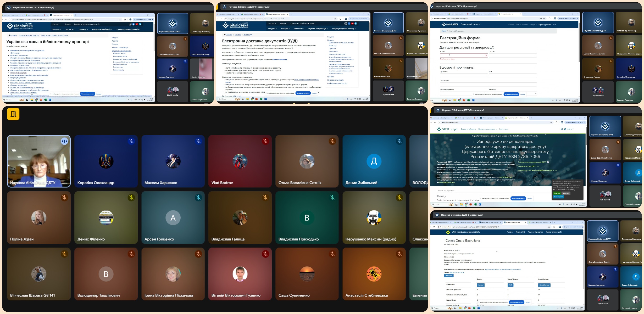The image size is (644, 314).
Task: Open the Ще 21 особа participants tile
Action: tap(598, 92)
